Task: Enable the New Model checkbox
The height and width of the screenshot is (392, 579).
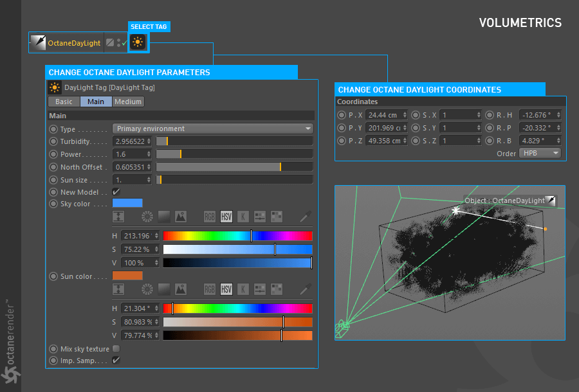Action: pos(116,192)
